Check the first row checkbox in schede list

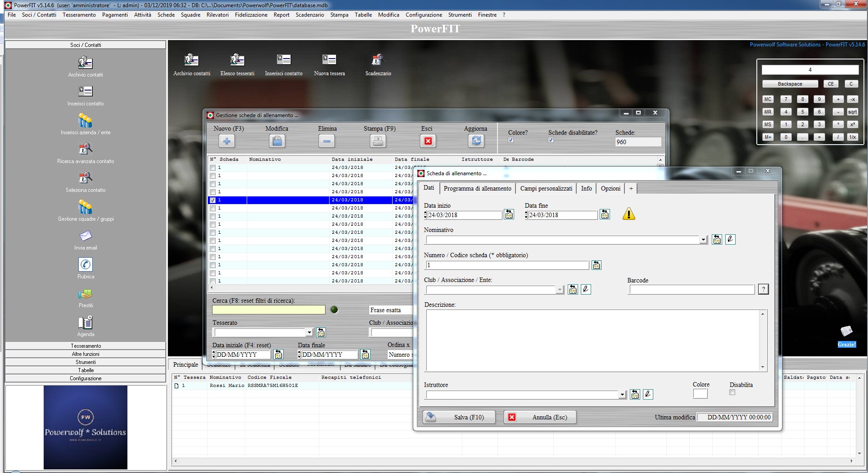click(212, 168)
